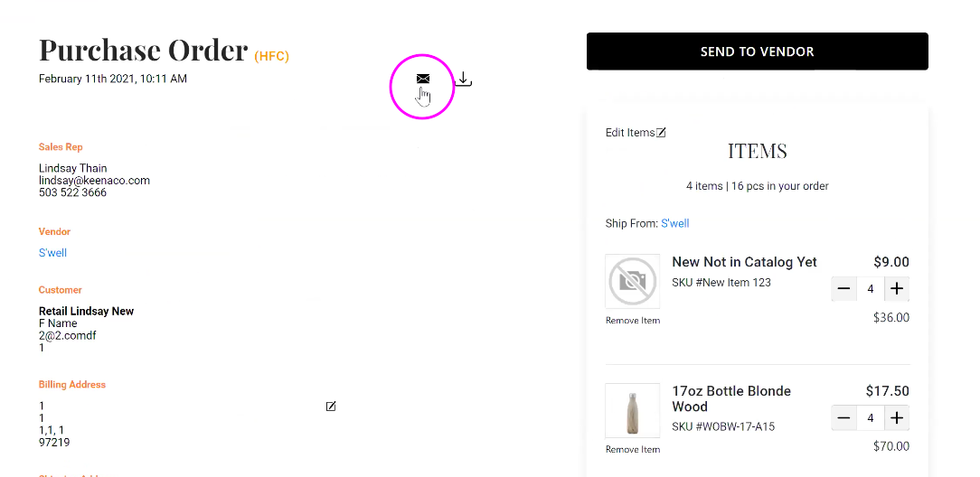
Task: Edit the Billing Address with pencil icon
Action: (x=331, y=407)
